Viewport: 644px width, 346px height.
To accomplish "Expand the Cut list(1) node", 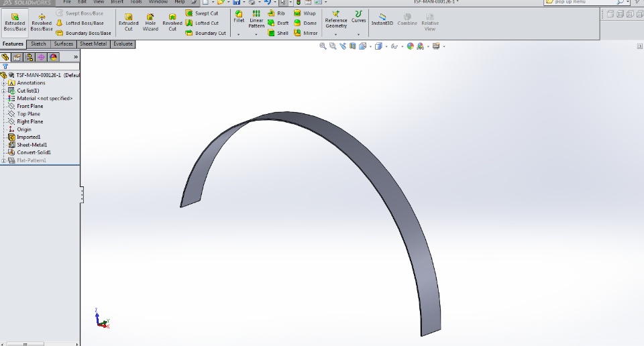I will (4, 91).
